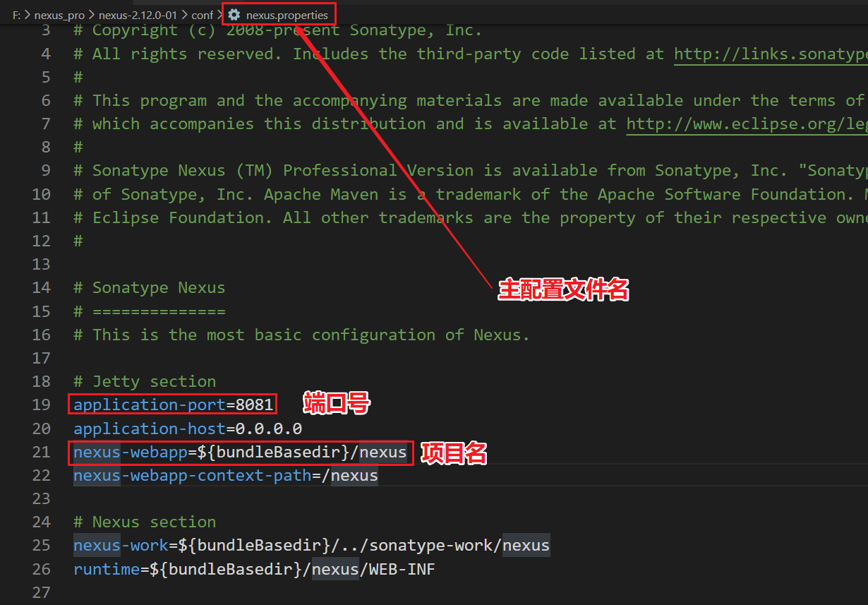Click the WEB-INF text on line 26
The width and height of the screenshot is (868, 605).
click(402, 568)
